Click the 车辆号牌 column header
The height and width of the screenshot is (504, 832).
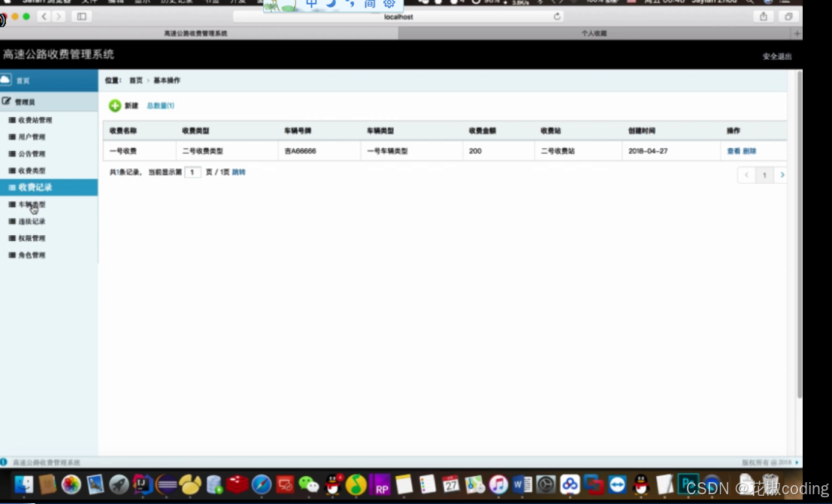(298, 131)
